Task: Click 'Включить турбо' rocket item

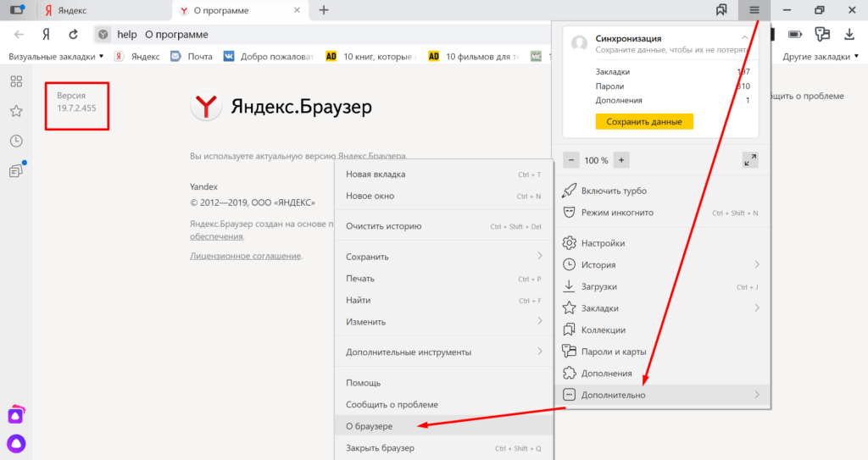Action: (663, 191)
